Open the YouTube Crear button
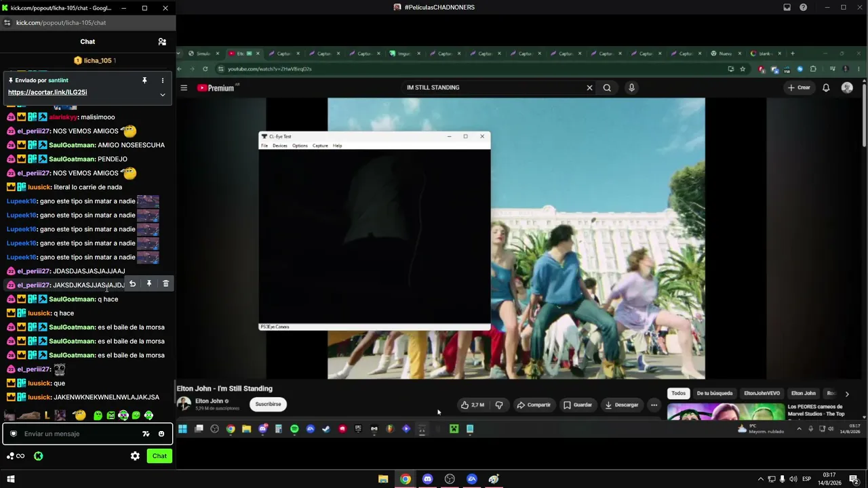Screen dimensions: 868x488 (x=799, y=87)
